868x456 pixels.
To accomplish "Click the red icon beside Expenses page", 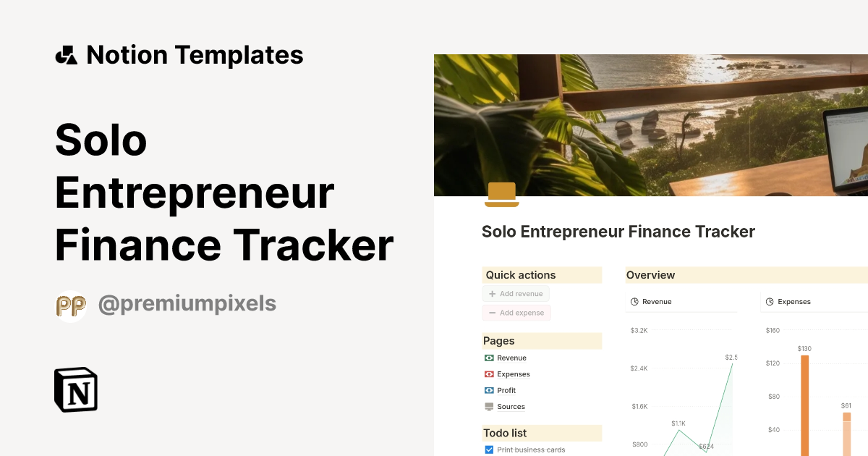I will coord(489,373).
